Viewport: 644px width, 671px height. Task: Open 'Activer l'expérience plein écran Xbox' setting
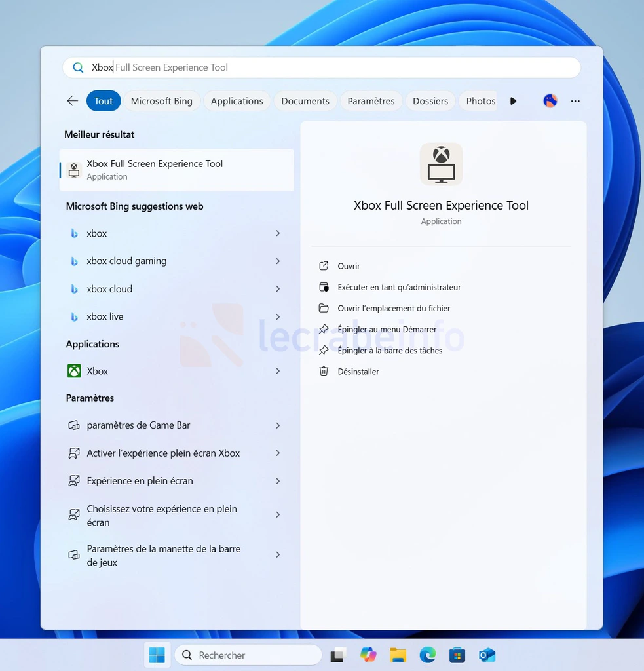point(163,453)
